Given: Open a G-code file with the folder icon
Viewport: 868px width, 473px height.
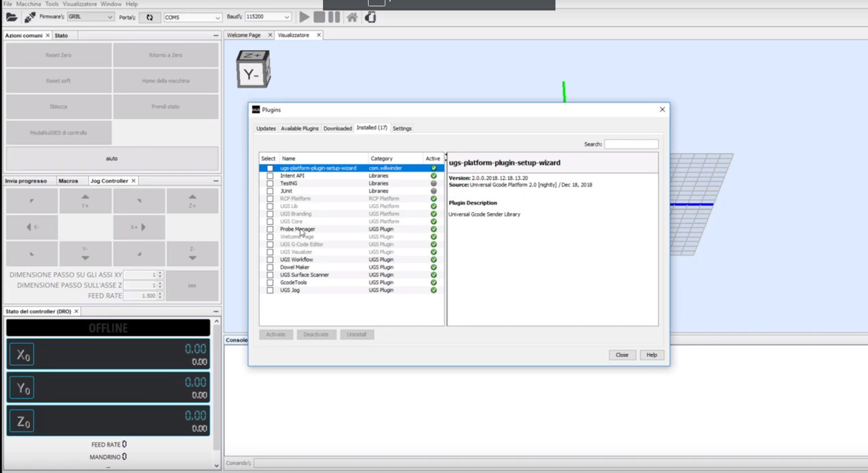Looking at the screenshot, I should pos(12,17).
